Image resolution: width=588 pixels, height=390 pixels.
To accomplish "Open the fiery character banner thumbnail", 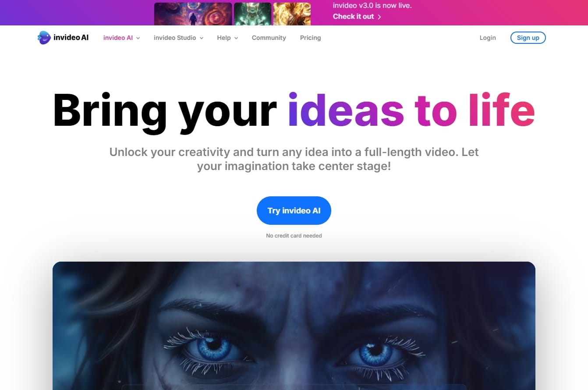I will tap(292, 14).
